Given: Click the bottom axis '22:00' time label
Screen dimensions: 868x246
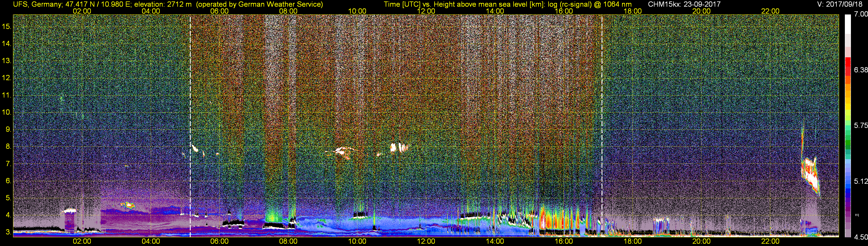Looking at the screenshot, I should [x=770, y=241].
